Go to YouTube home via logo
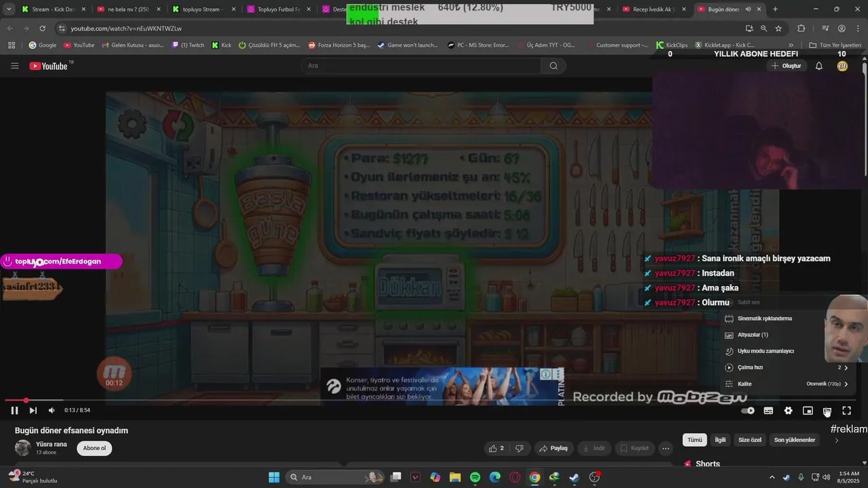This screenshot has width=868, height=488. tap(49, 66)
